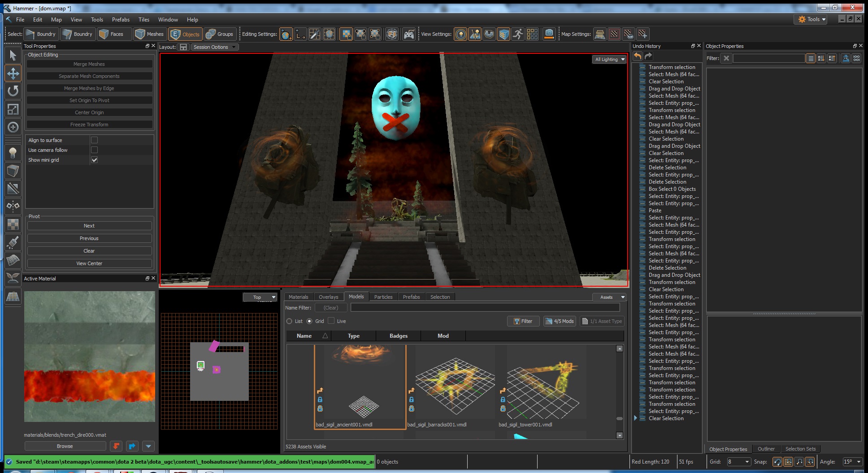868x473 pixels.
Task: Toggle the 3D cube view setting
Action: [503, 34]
